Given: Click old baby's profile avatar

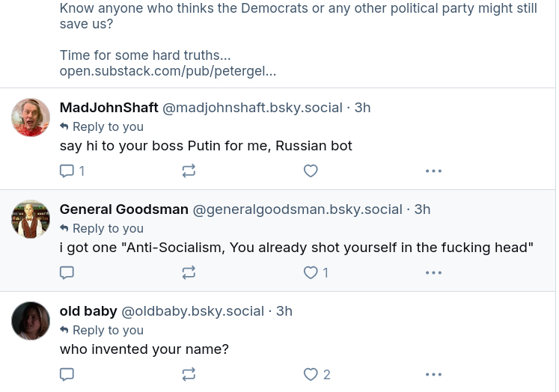Looking at the screenshot, I should (x=31, y=321).
